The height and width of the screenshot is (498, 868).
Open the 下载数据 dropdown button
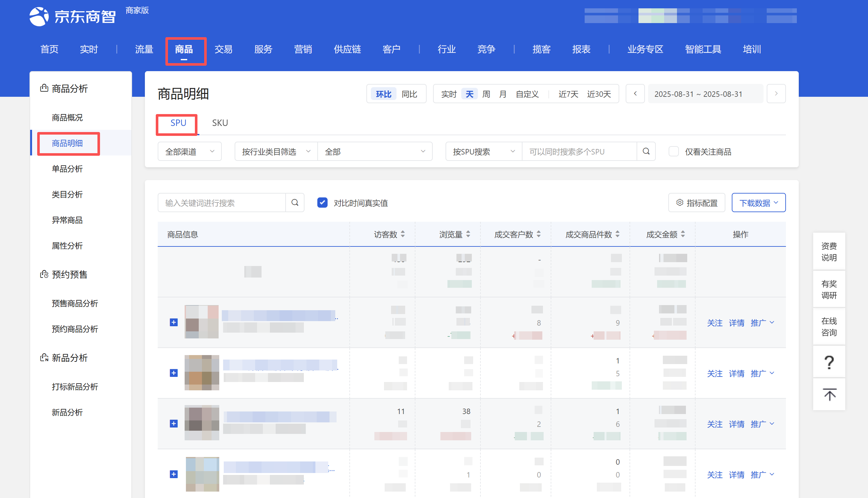758,203
